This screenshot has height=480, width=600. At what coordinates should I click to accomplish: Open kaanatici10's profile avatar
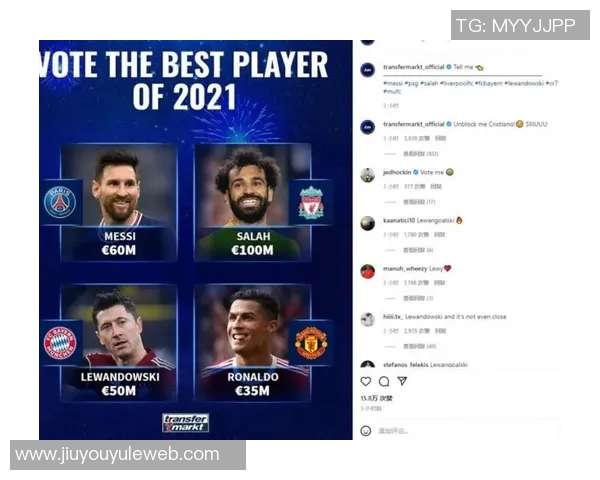(x=368, y=223)
